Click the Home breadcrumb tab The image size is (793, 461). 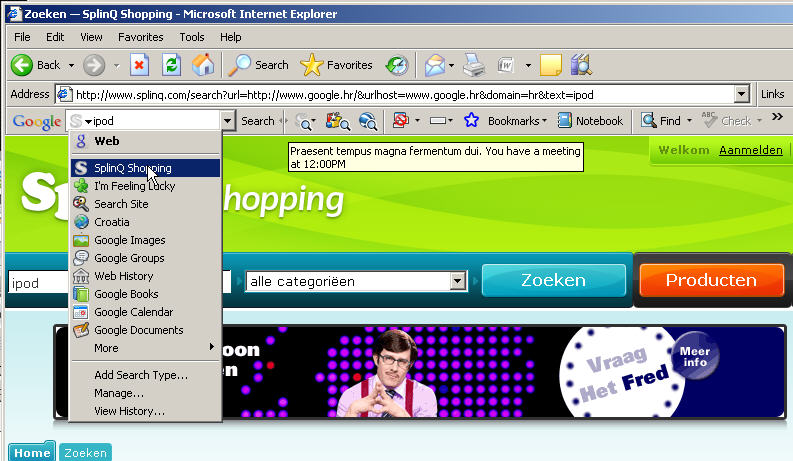(x=31, y=452)
